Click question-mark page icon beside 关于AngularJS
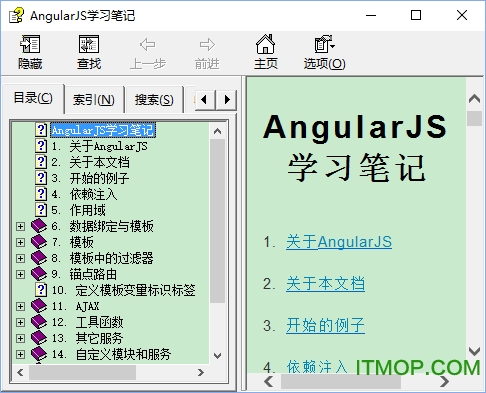 click(41, 146)
